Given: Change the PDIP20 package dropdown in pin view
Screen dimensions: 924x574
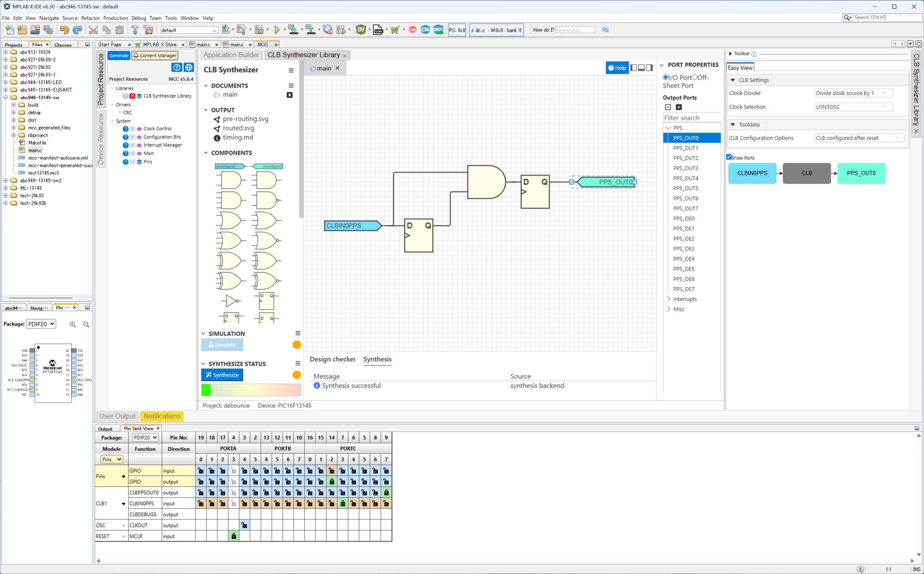Looking at the screenshot, I should [x=41, y=324].
